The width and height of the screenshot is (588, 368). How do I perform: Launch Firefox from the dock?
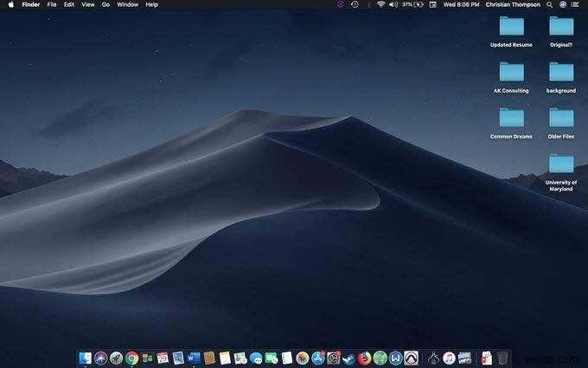click(x=364, y=358)
